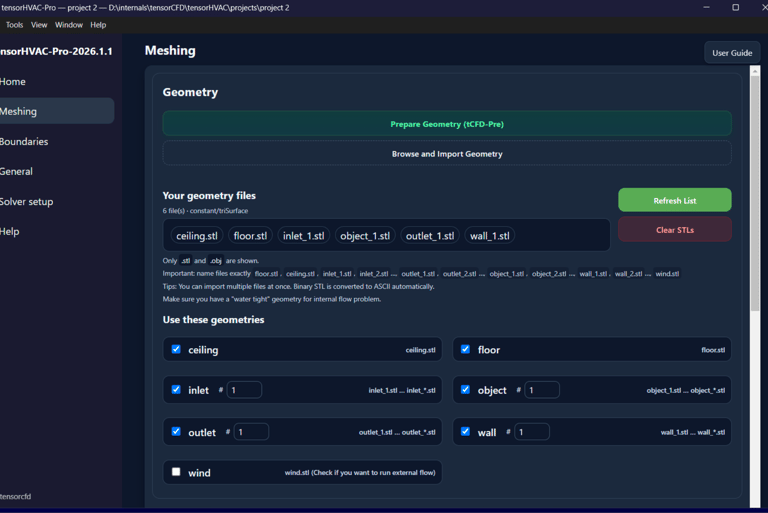This screenshot has width=768, height=513.
Task: Toggle the ceiling geometry checkbox
Action: [x=176, y=349]
